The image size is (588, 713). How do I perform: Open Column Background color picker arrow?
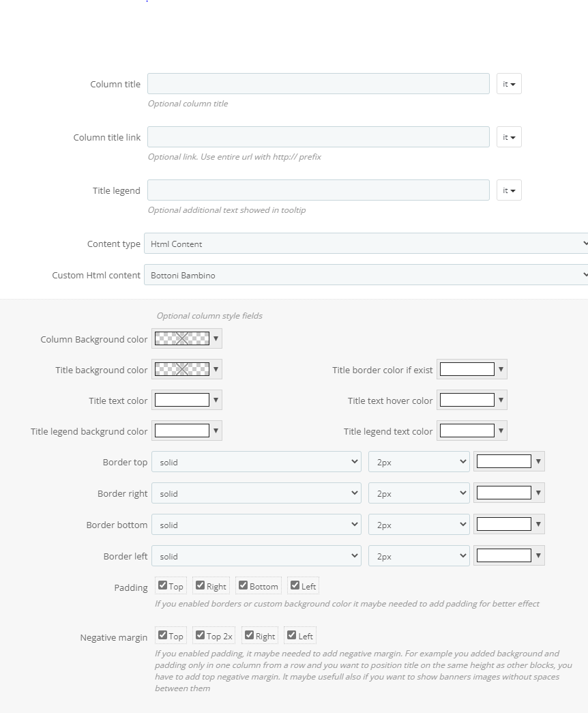pyautogui.click(x=216, y=338)
